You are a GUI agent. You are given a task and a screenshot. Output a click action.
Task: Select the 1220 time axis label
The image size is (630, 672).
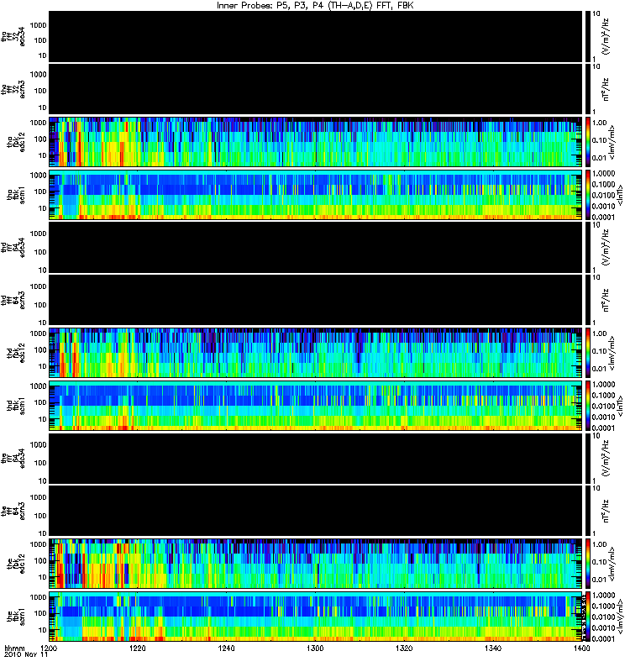click(138, 648)
